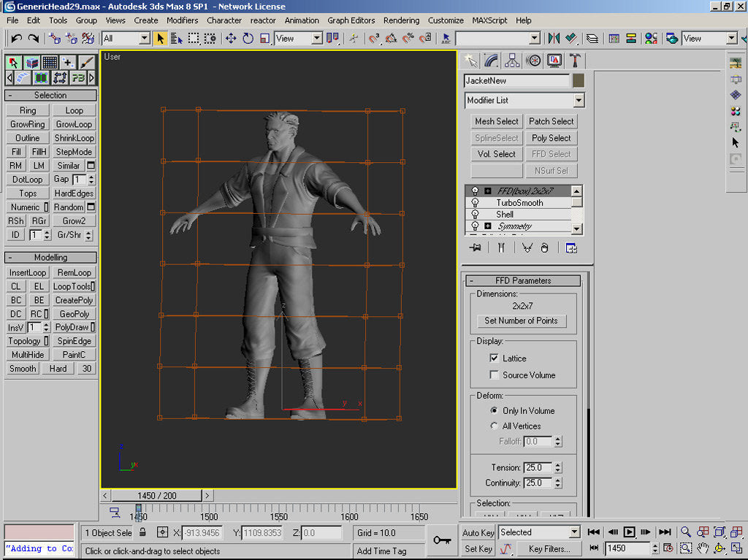Screen dimensions: 748x560
Task: Open the All selection filter dropdown
Action: [144, 38]
